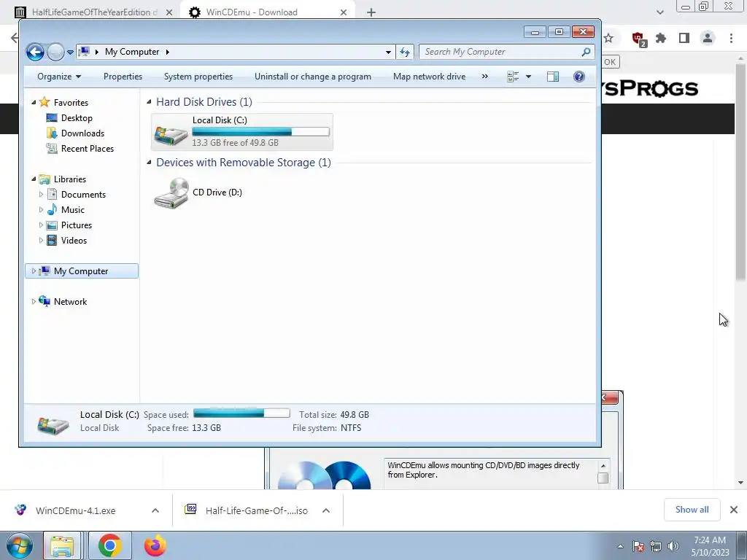Open Chrome Extensions puzzle icon
Screen dimensions: 747x560
(x=661, y=38)
